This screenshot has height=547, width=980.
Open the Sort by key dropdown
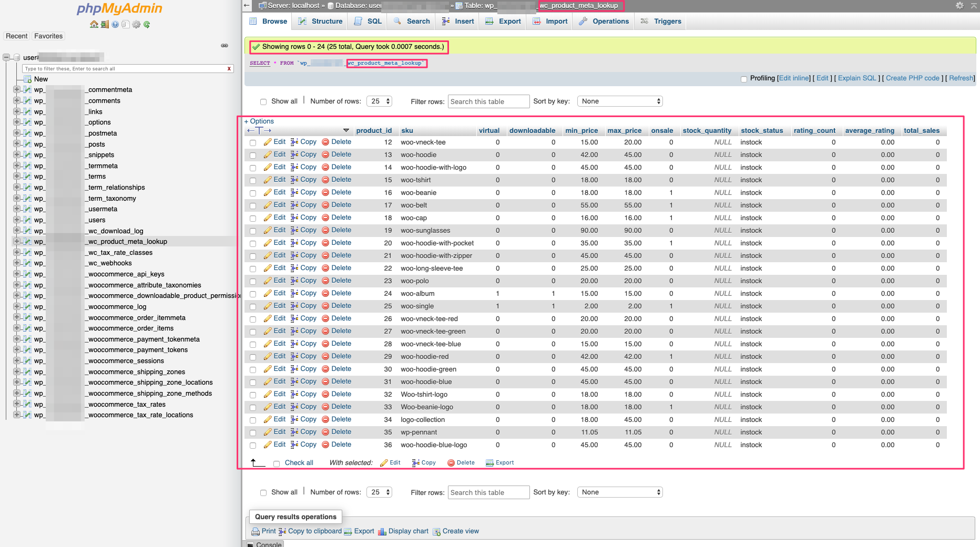[619, 101]
